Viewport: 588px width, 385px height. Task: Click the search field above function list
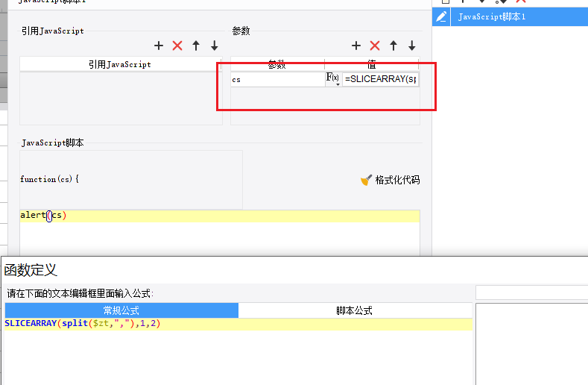532,292
